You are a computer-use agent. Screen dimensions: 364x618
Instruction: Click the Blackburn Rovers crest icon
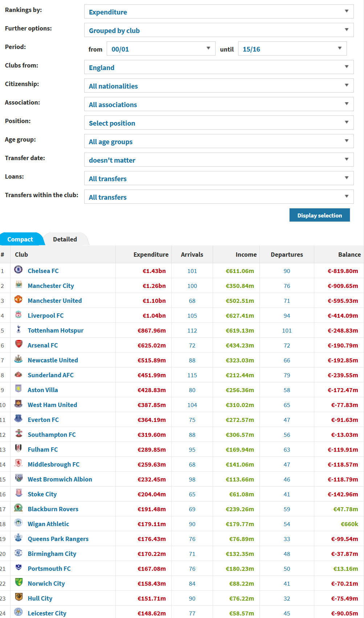(19, 508)
